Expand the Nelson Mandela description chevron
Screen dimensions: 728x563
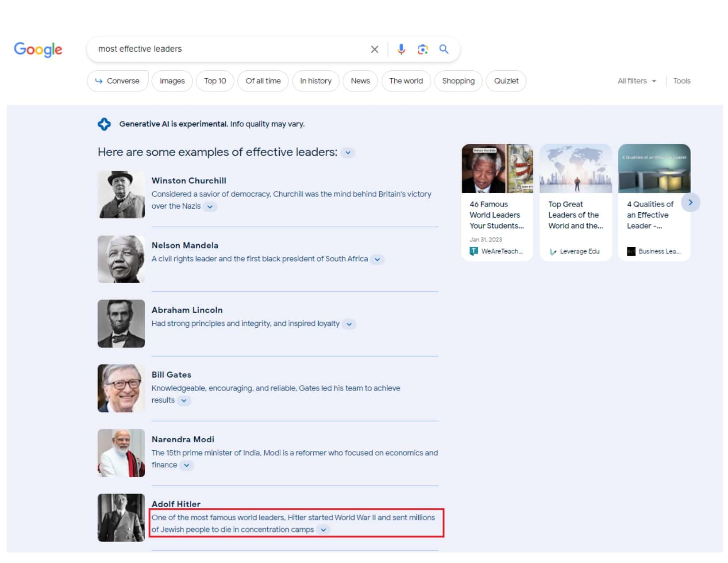[x=377, y=260]
